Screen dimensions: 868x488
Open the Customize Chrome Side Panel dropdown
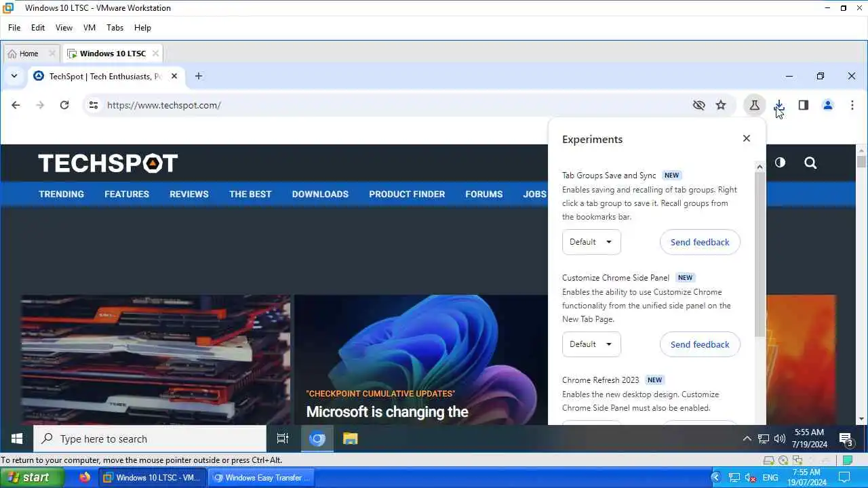pyautogui.click(x=591, y=344)
